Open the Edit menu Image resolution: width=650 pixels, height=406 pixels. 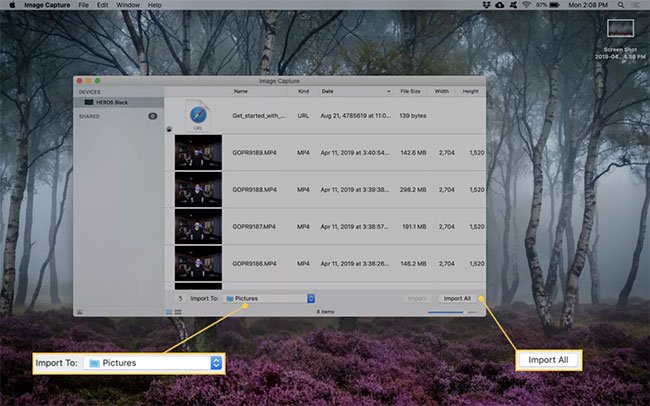point(102,5)
